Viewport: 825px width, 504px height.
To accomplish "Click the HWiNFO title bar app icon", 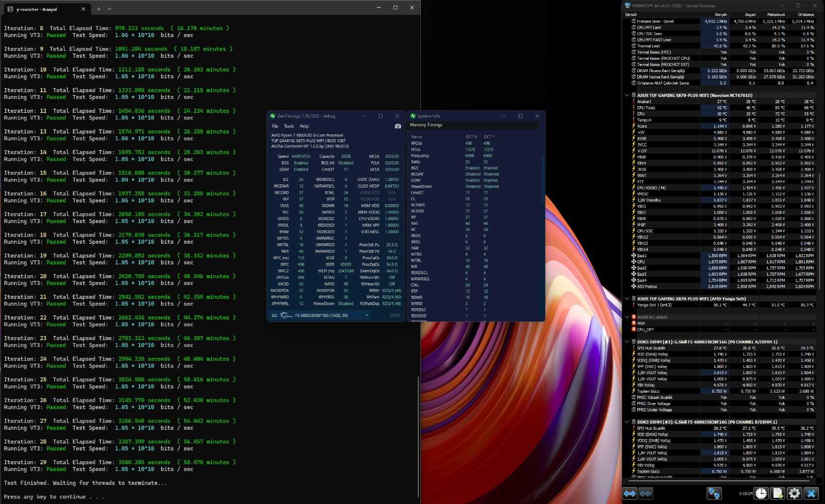I will tap(628, 6).
